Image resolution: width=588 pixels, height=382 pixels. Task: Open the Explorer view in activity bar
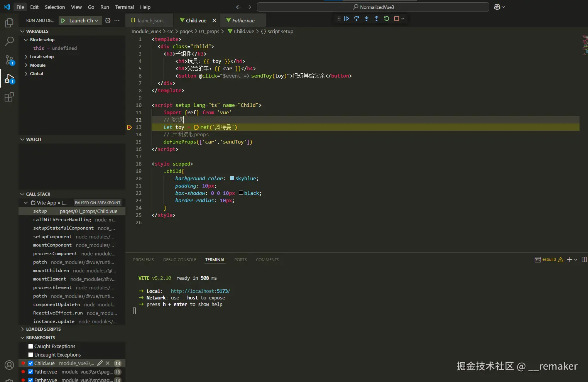(x=9, y=23)
